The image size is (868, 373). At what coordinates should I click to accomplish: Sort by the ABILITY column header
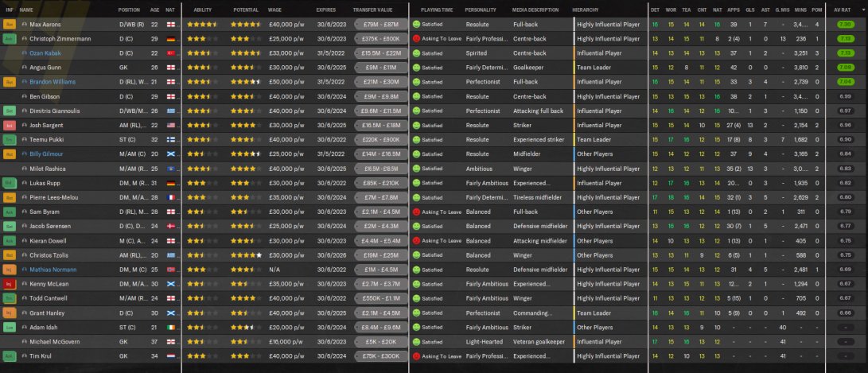point(203,10)
